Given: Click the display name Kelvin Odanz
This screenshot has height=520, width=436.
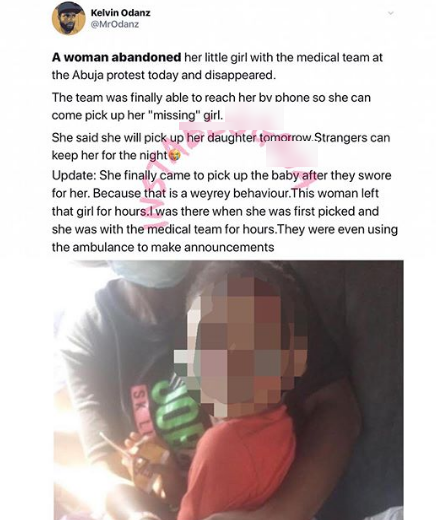Looking at the screenshot, I should coord(120,13).
